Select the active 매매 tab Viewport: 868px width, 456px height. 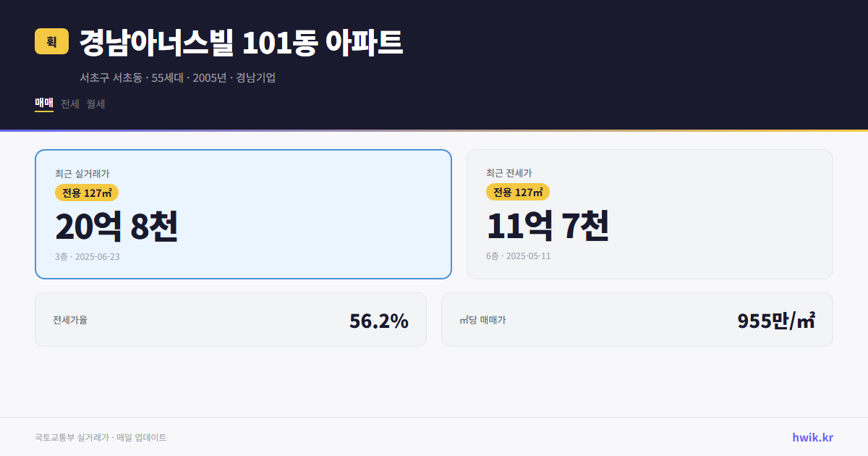43,104
